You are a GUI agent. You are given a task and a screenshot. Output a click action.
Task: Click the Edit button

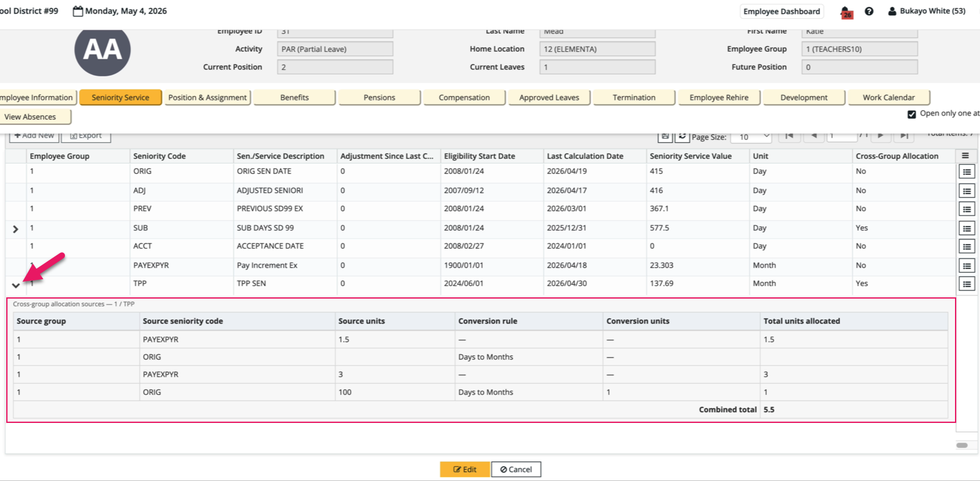click(464, 469)
